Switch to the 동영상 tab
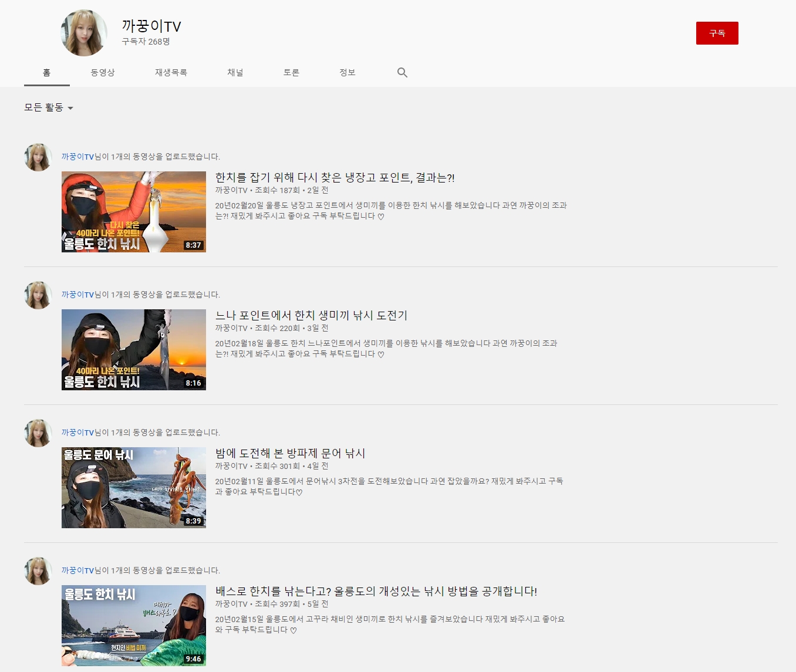Image resolution: width=796 pixels, height=672 pixels. pos(103,73)
